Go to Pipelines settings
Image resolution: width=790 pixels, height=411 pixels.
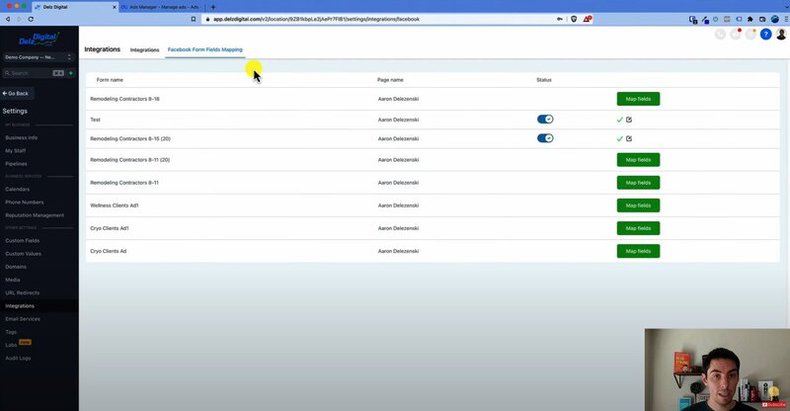tap(16, 164)
